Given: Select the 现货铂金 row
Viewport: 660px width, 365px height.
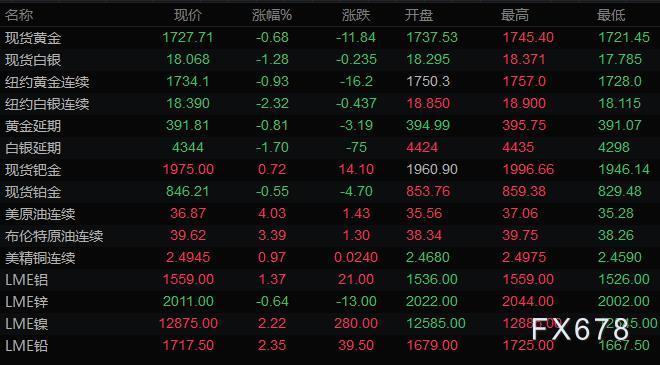Looking at the screenshot, I should click(x=330, y=192).
